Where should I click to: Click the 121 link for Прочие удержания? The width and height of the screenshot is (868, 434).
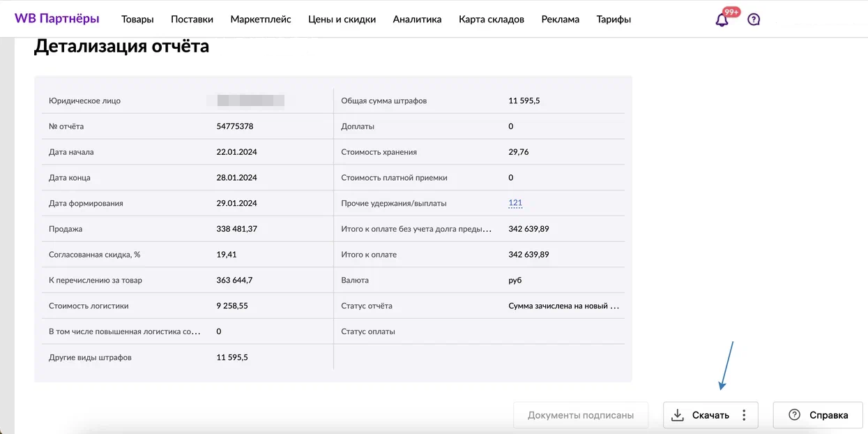(515, 203)
